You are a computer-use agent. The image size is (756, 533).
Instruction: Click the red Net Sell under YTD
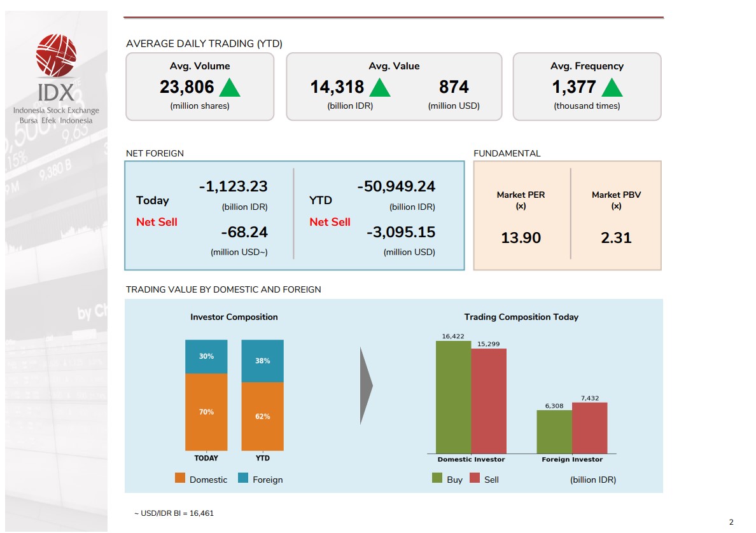coord(330,222)
